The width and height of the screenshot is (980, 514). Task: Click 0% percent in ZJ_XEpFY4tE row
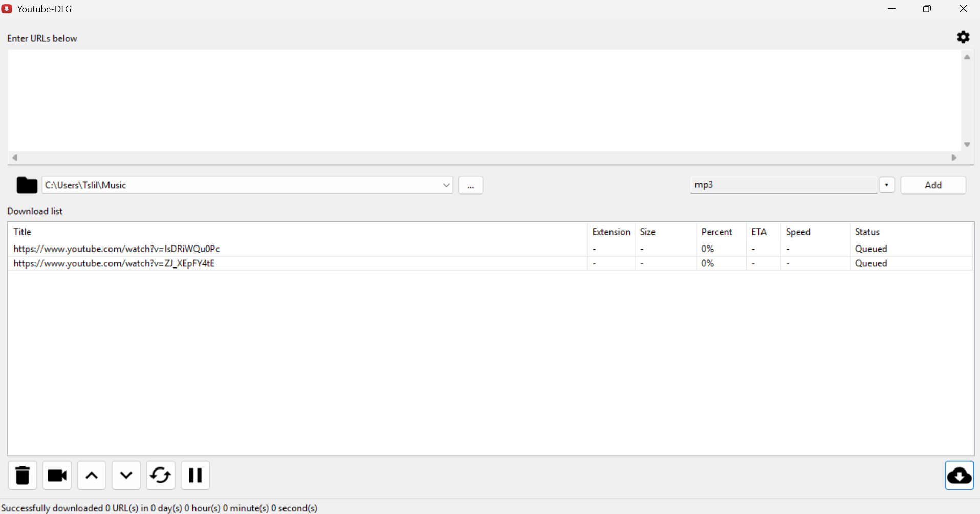click(x=708, y=263)
